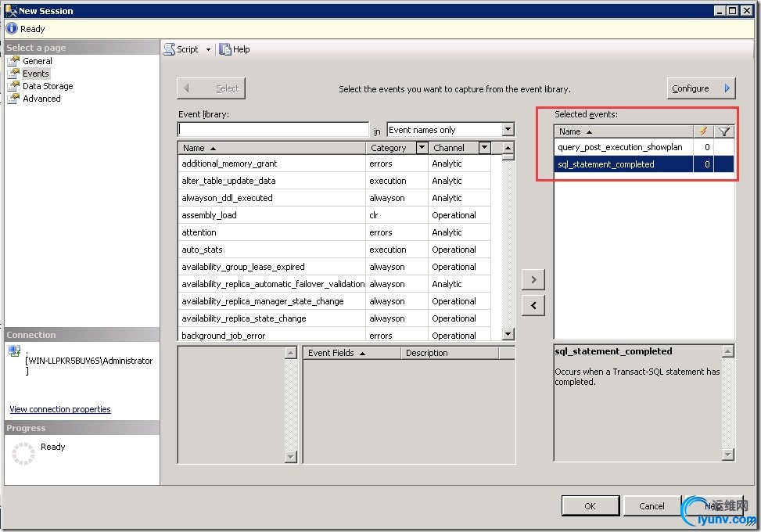Open the Script dropdown arrow
761x532 pixels.
[208, 49]
